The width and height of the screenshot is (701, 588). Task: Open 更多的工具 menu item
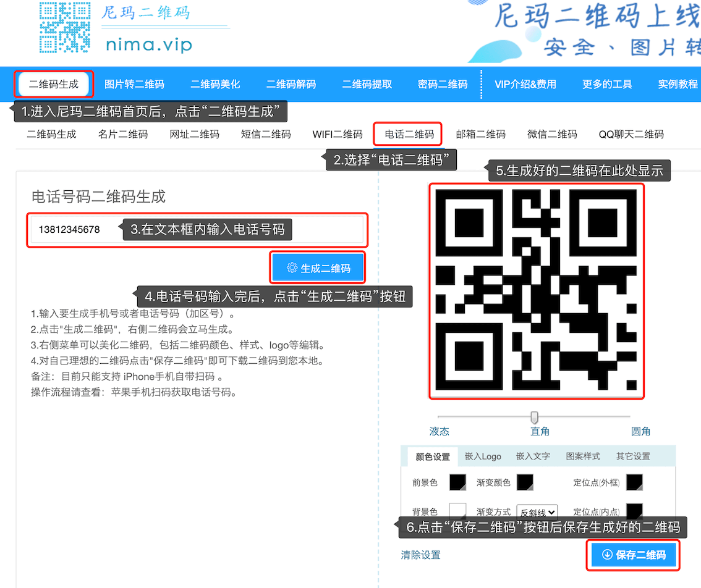pos(607,84)
